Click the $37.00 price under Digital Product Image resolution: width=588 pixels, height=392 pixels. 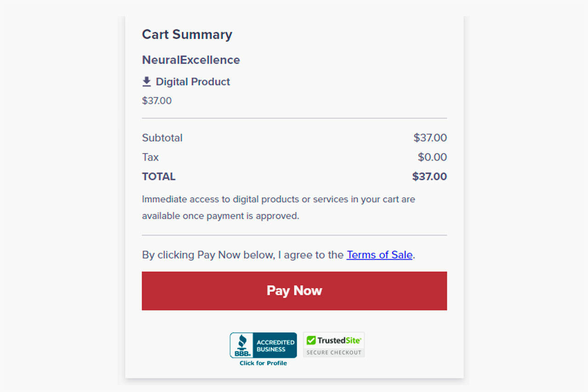click(x=157, y=101)
